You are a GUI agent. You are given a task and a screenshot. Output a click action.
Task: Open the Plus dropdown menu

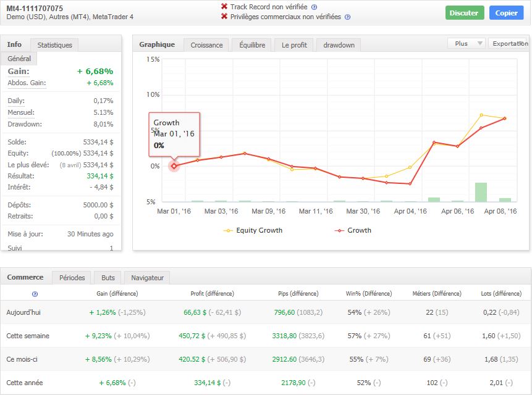pos(467,44)
